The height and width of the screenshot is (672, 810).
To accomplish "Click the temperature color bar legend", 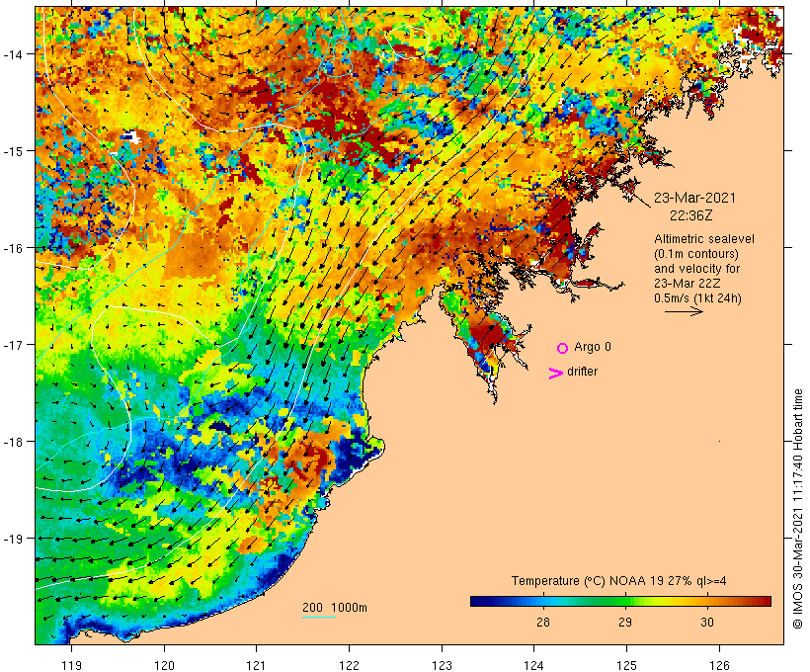I will tap(620, 601).
